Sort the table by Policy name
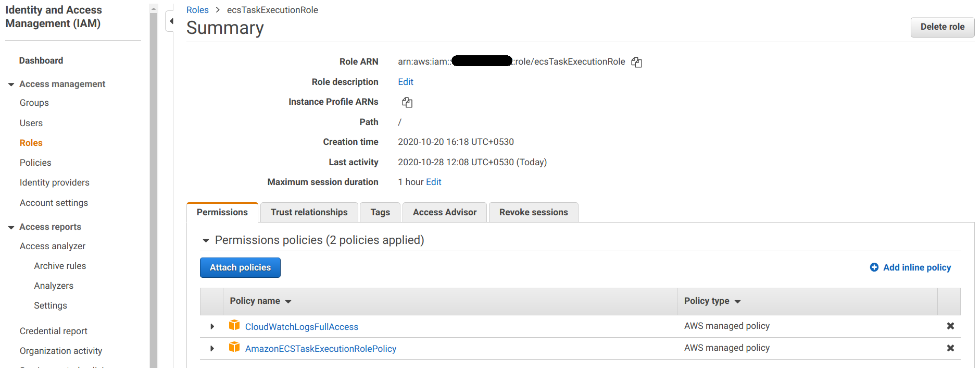Viewport: 980px width, 368px height. pos(260,301)
